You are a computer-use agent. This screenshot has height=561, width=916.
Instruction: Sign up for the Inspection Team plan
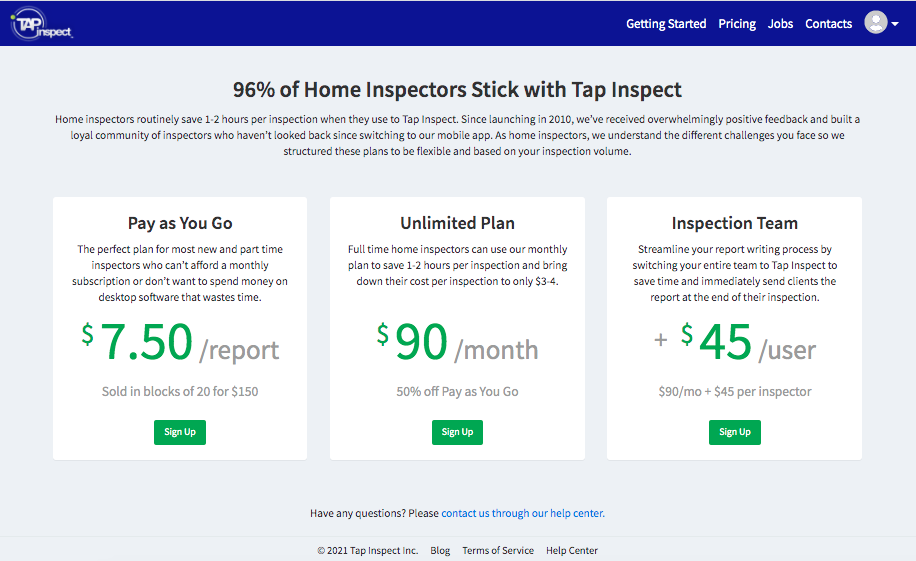coord(735,432)
